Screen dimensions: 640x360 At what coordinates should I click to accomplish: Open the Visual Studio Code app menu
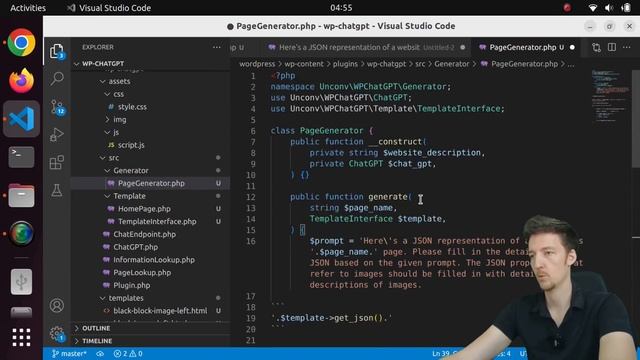(x=109, y=8)
